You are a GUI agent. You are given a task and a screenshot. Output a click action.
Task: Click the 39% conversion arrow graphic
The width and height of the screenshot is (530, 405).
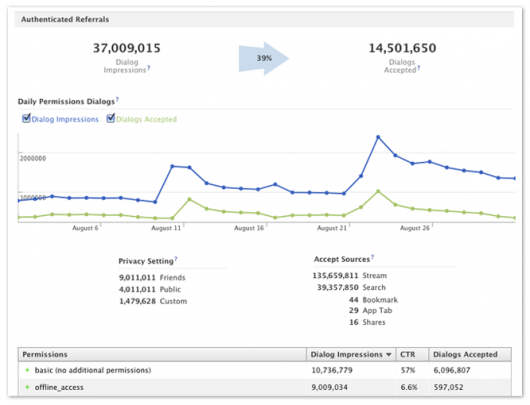[264, 58]
